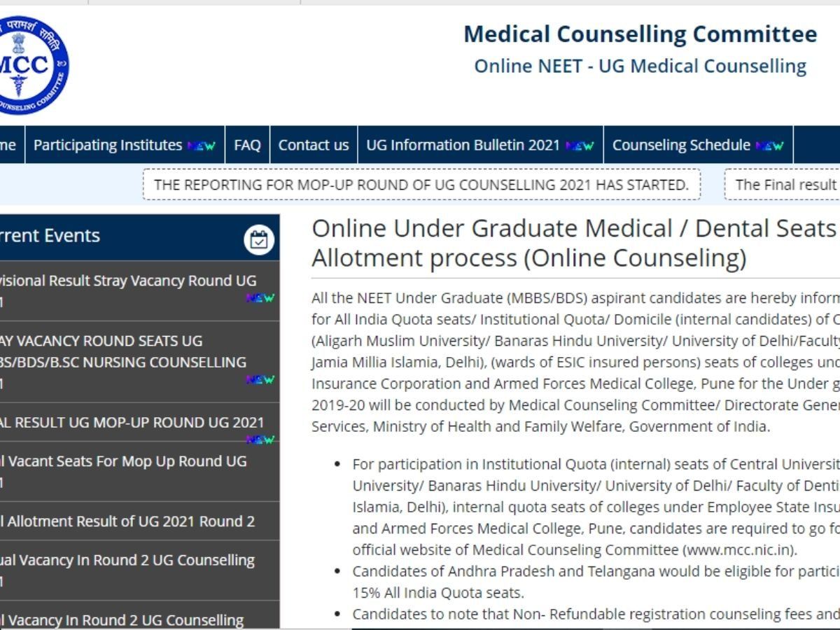Open Final Allotment Result of UG 2021 Round 2

click(126, 521)
